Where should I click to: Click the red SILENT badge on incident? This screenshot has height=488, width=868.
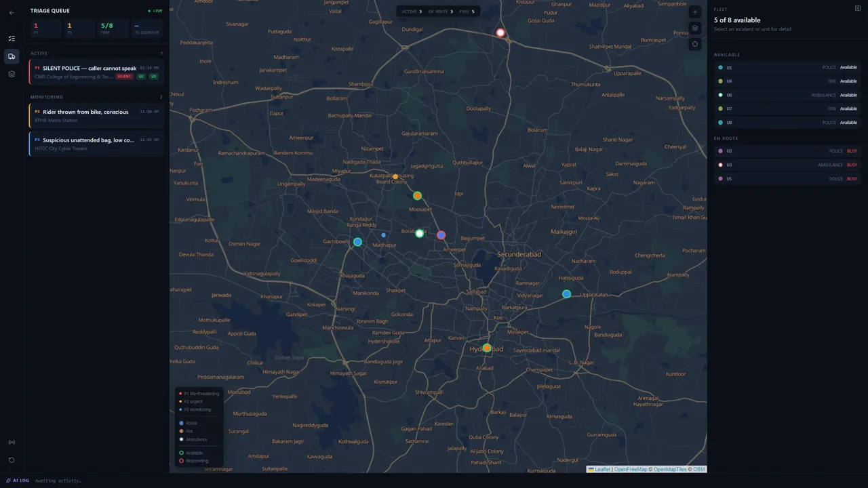coord(124,77)
